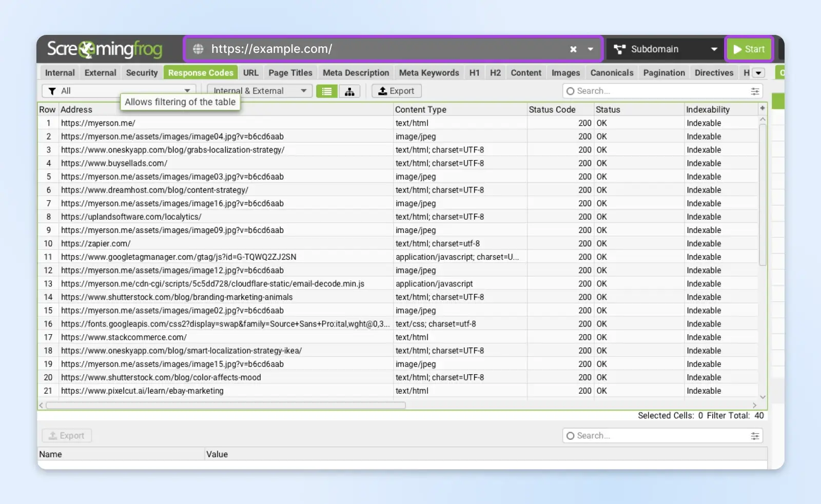Open the URL history dropdown arrow
Viewport: 821px width, 504px height.
(x=591, y=49)
